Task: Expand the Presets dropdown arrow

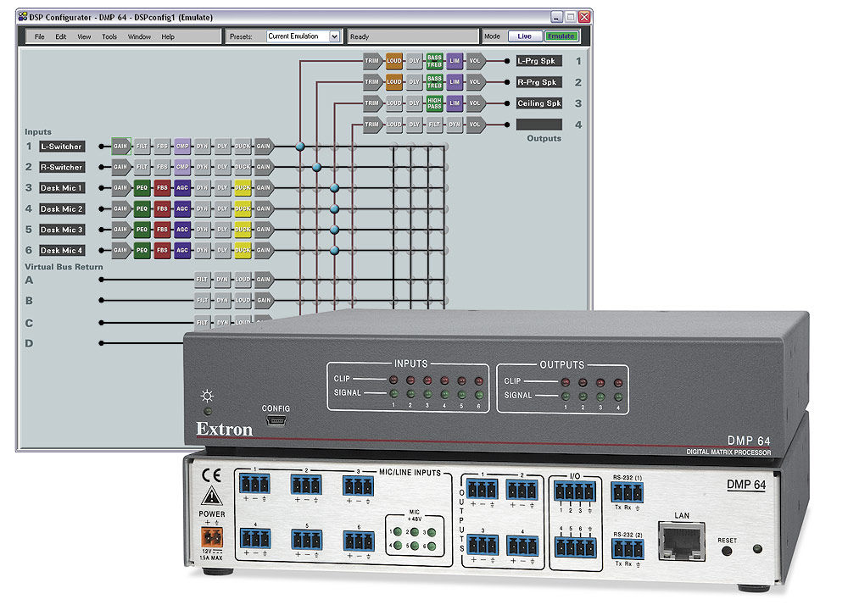Action: [334, 36]
